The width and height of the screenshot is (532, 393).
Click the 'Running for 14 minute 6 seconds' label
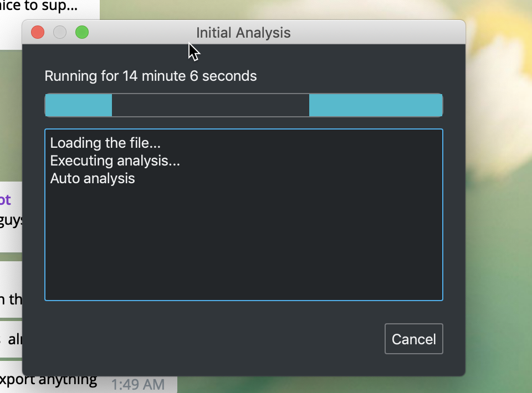[x=151, y=76]
